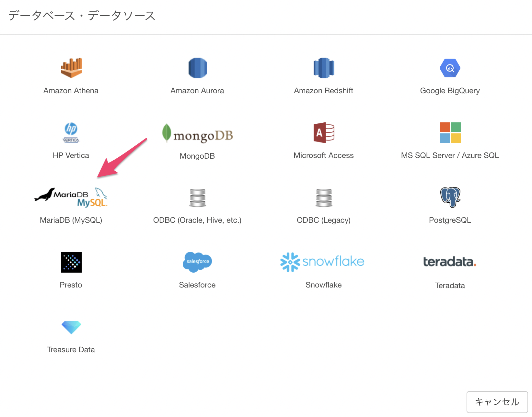Select the database icon above ODBC (Oracle, Hive, etc.)
The width and height of the screenshot is (532, 417).
[198, 197]
